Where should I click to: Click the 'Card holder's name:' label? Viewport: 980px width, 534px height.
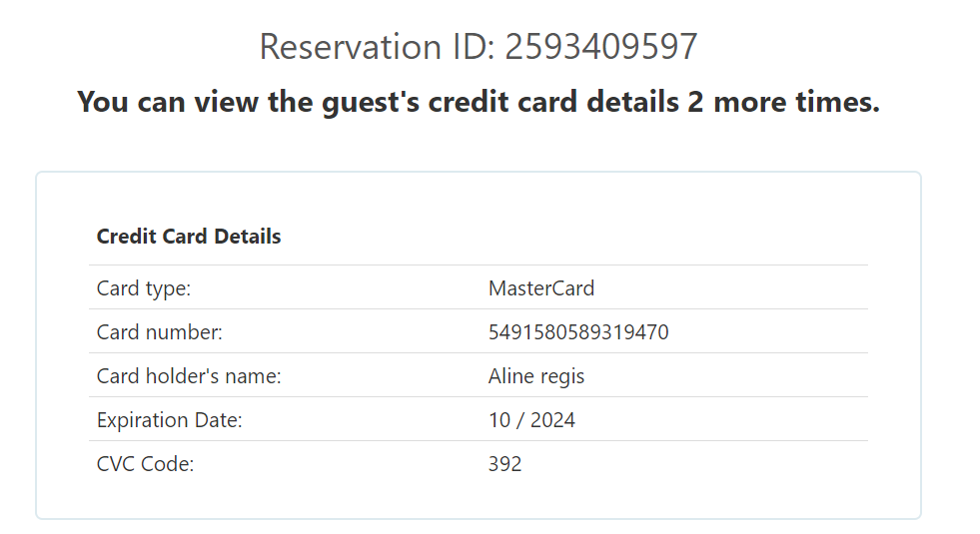click(189, 376)
